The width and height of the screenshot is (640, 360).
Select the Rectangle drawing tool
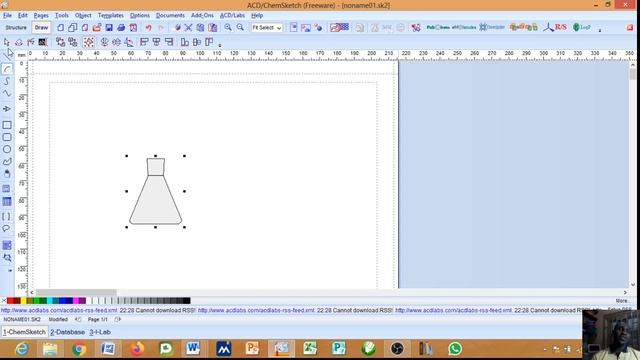(7, 125)
